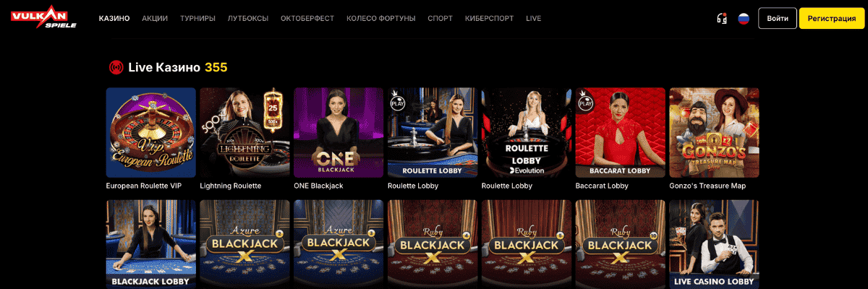Screen dimensions: 868x289
Task: Open the ONE Blackjack game thumbnail
Action: click(339, 132)
